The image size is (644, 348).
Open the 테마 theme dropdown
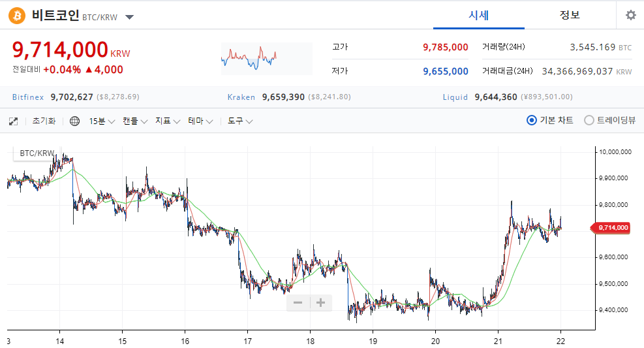click(200, 121)
